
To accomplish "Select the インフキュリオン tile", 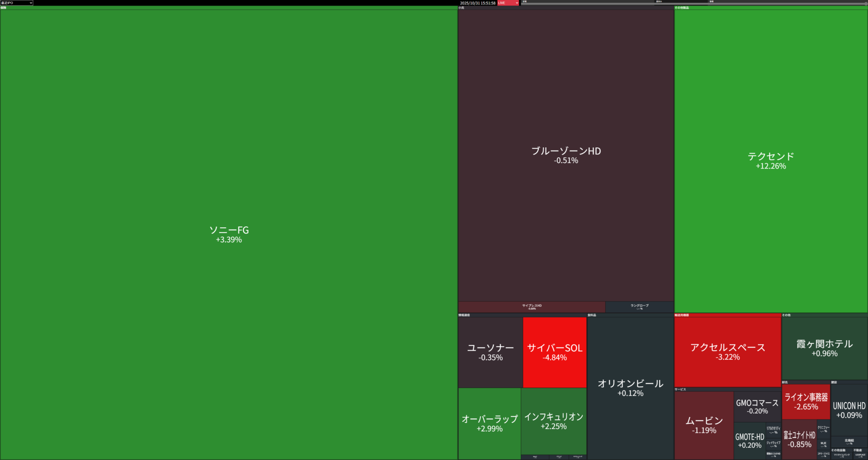I will tap(553, 421).
